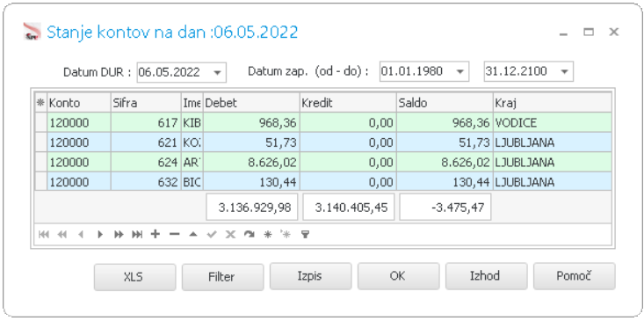Open help with Pomoč button
The image size is (644, 321).
575,276
